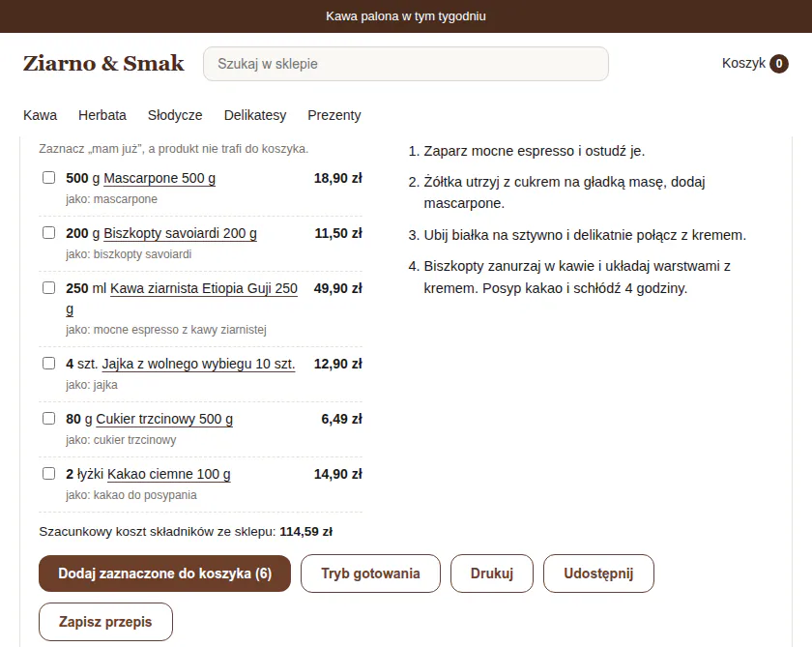The width and height of the screenshot is (812, 647).
Task: Click the Drukuj button
Action: (491, 573)
